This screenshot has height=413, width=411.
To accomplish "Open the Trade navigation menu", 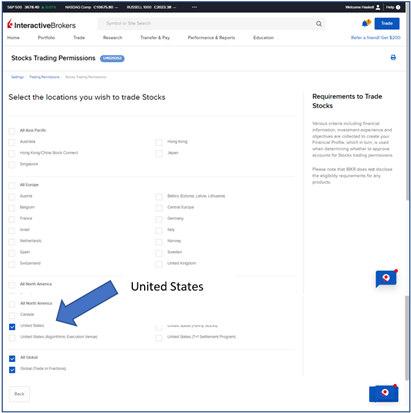I will pyautogui.click(x=79, y=38).
